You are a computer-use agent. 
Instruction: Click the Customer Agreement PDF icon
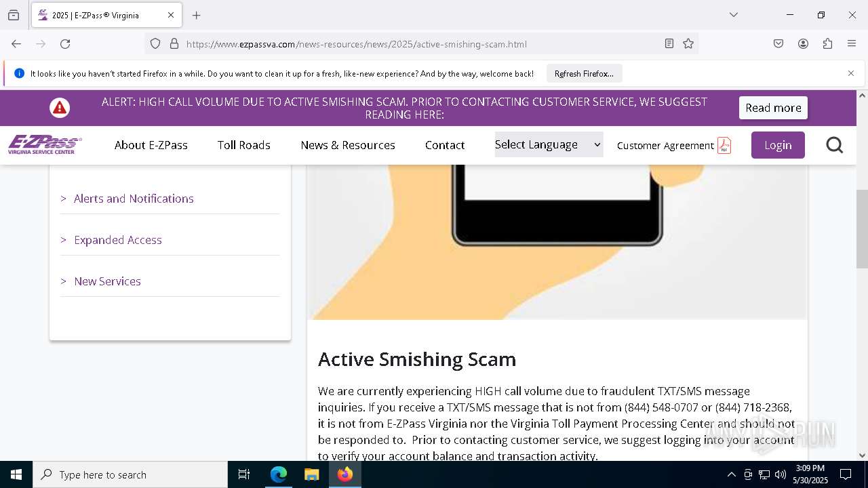(724, 145)
